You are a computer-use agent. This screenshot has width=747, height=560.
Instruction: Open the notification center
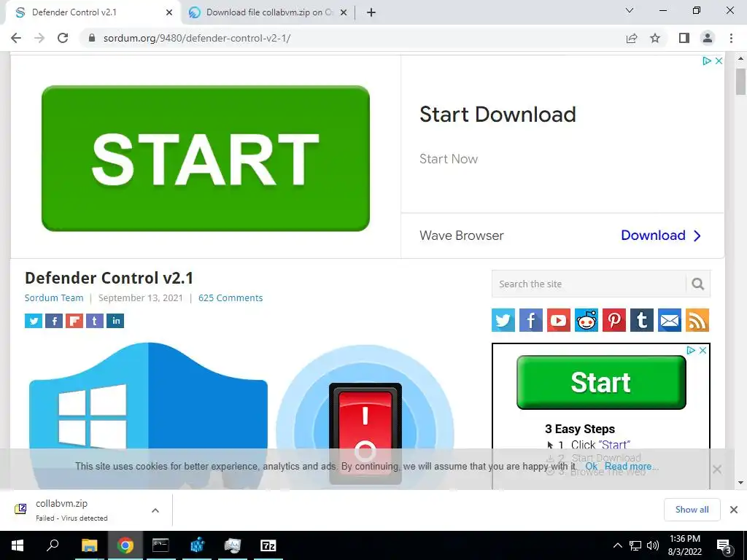point(724,546)
